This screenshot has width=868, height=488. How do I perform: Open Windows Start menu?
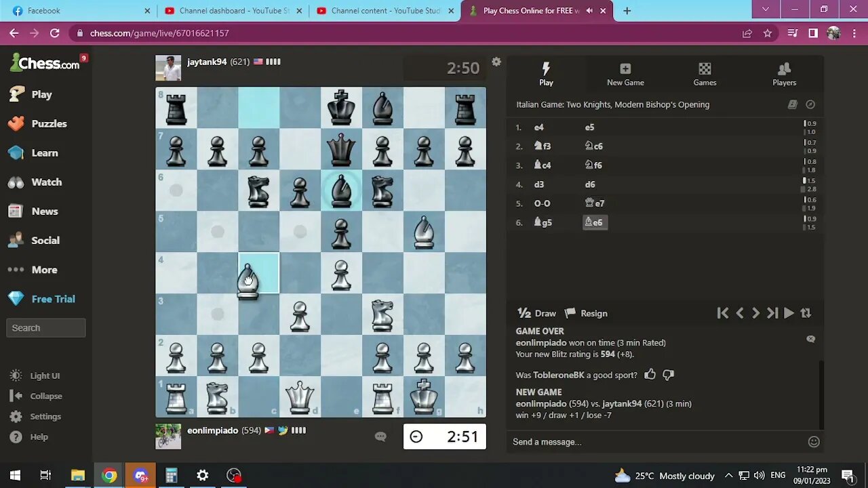[x=15, y=475]
